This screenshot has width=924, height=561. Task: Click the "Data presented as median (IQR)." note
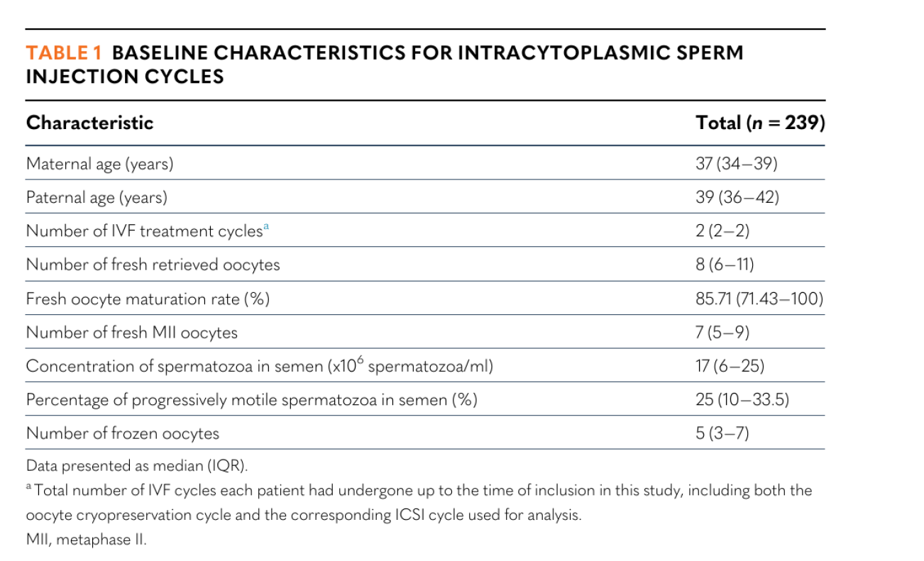[x=137, y=466]
